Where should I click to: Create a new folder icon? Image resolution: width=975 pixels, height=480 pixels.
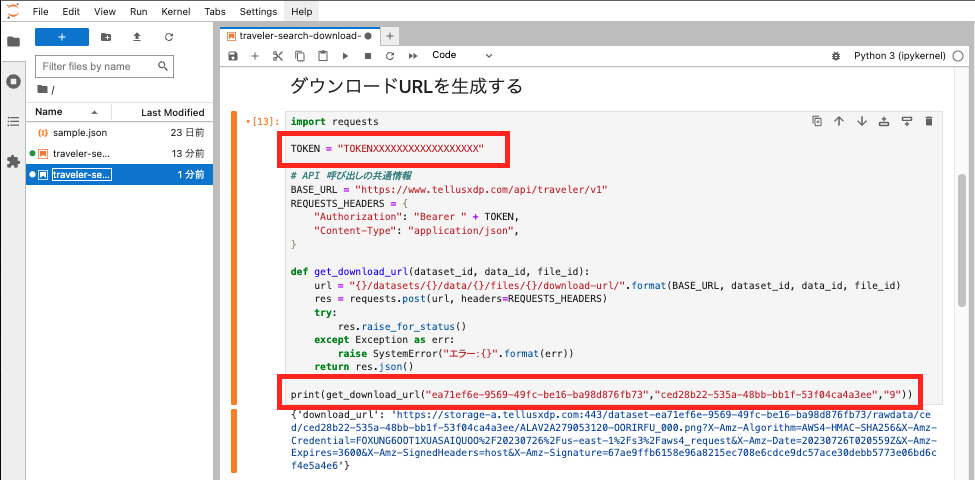pos(106,37)
